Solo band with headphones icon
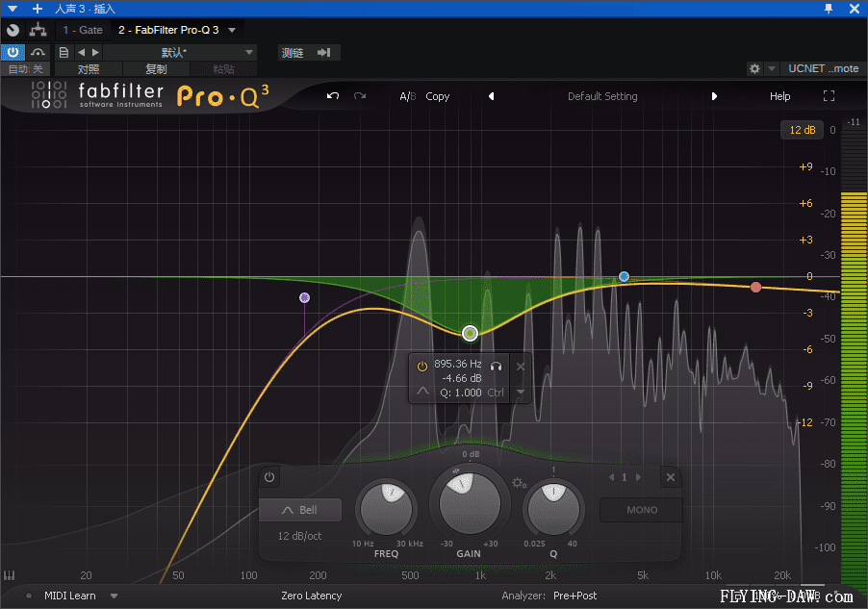Screen dimensions: 868x609 497,366
